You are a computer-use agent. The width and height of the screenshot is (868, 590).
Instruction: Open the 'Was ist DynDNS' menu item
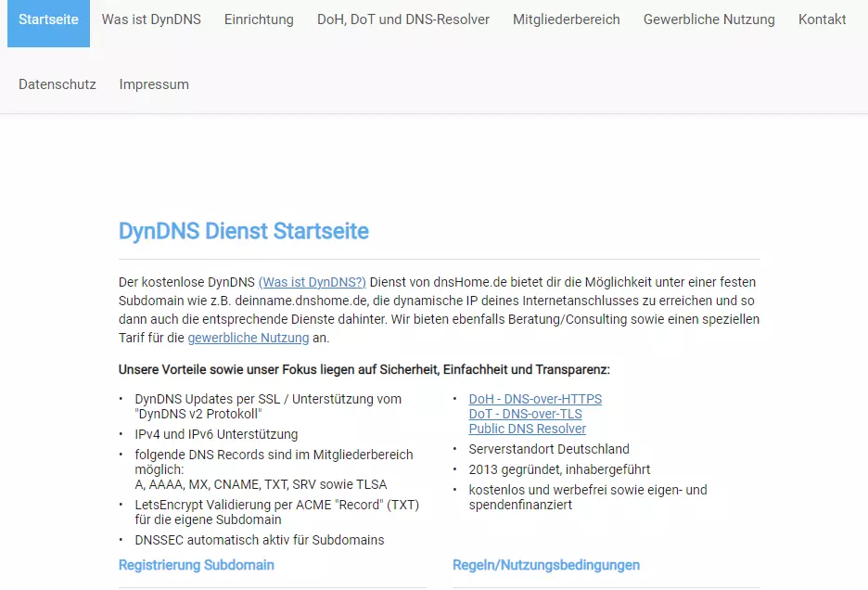(x=151, y=19)
